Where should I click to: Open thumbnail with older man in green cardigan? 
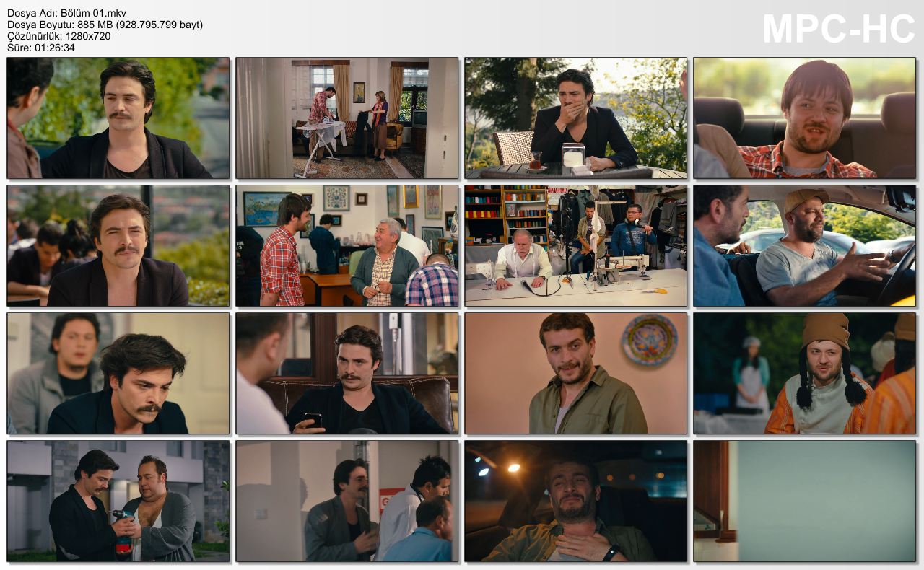[347, 246]
